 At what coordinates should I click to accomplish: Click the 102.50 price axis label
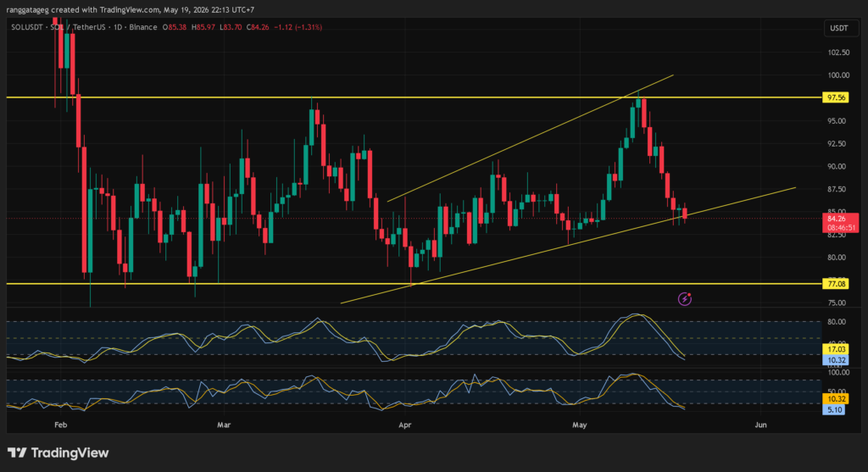tap(838, 53)
